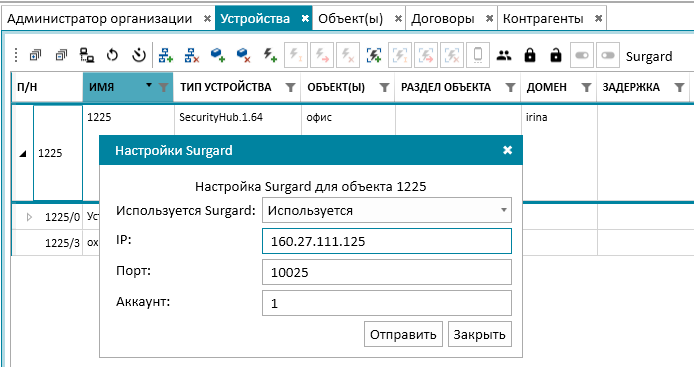Click the Закрыть button
Image resolution: width=694 pixels, height=367 pixels.
click(x=480, y=334)
